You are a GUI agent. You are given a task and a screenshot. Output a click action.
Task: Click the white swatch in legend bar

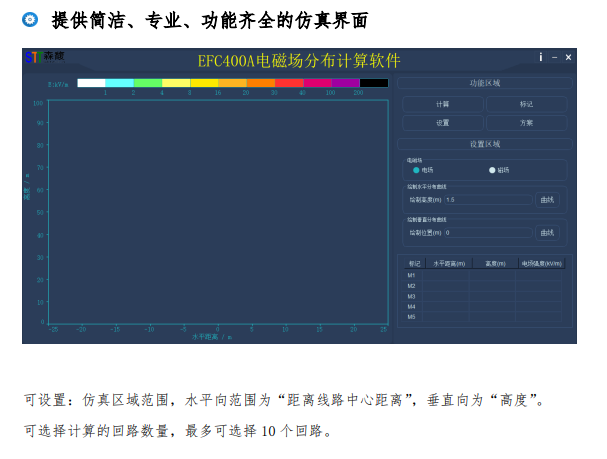(x=91, y=83)
